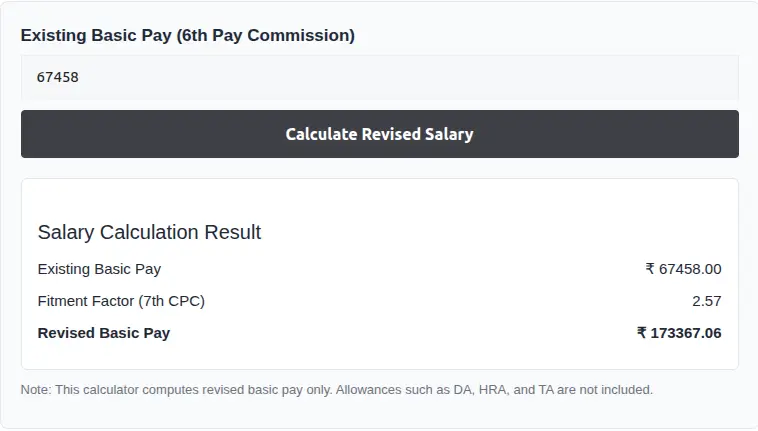Click the rupee symbol before 67458.00
The width and height of the screenshot is (758, 431).
click(650, 269)
